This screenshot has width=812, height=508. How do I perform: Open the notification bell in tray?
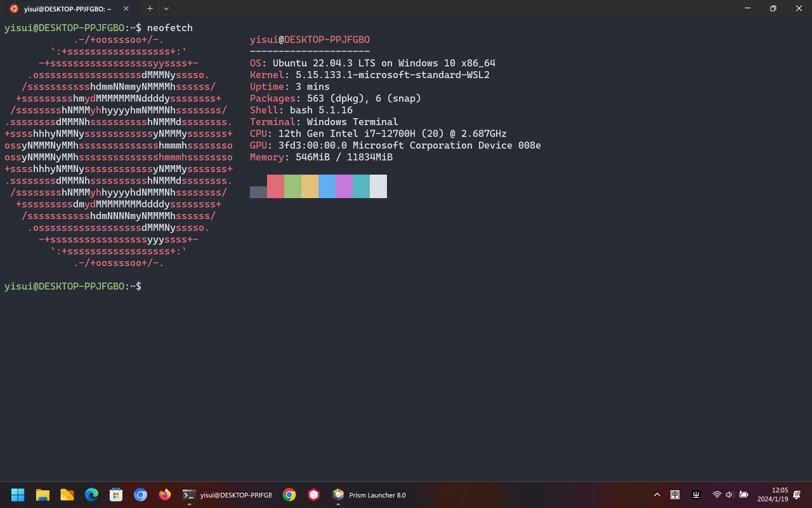pos(797,495)
